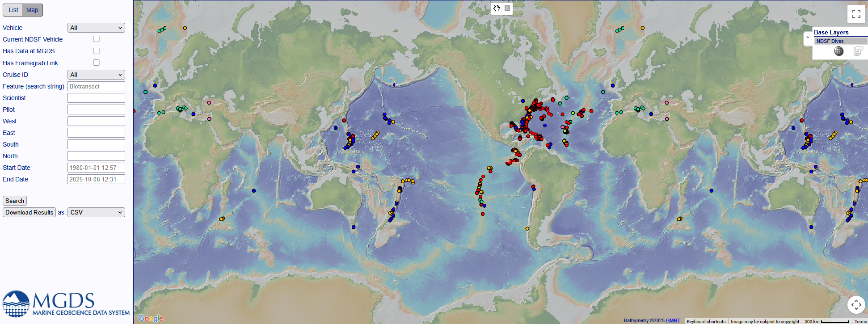The width and height of the screenshot is (868, 324).
Task: Open the CSV download format dropdown
Action: point(96,212)
